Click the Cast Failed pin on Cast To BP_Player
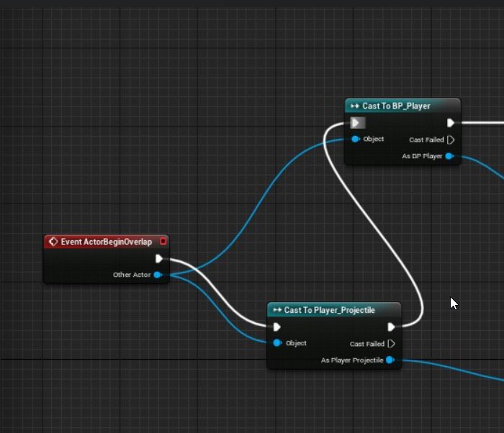This screenshot has height=433, width=504. tap(451, 140)
